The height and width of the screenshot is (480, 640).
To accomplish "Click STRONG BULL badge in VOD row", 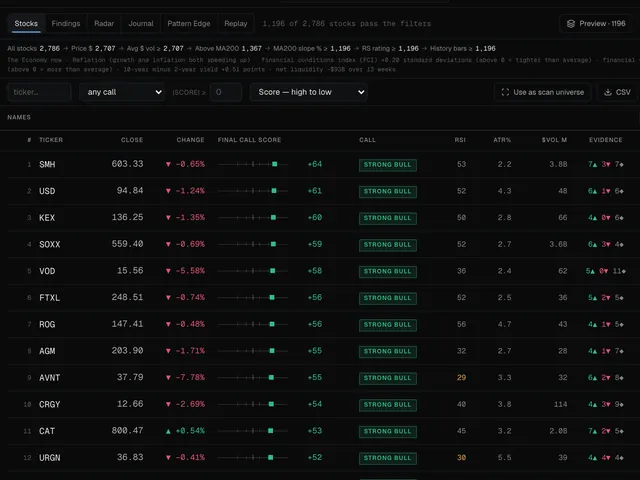I will coord(388,271).
